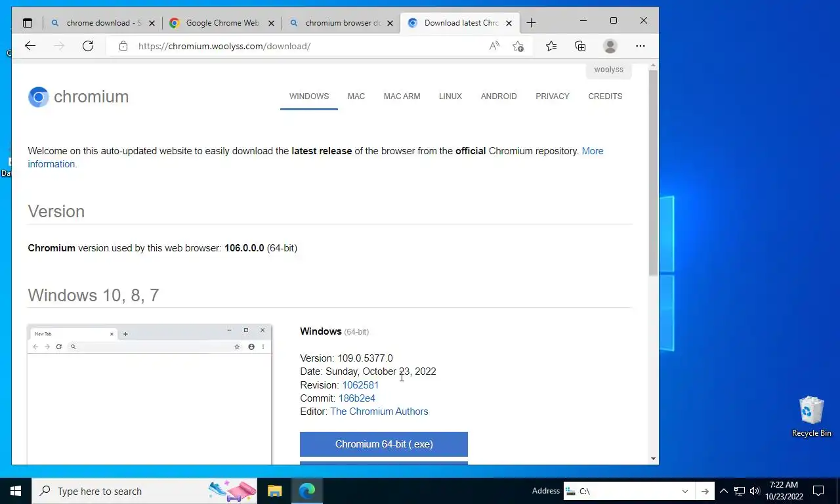Download Chromium 64-bit (.exe)
This screenshot has height=504, width=840.
(x=384, y=444)
